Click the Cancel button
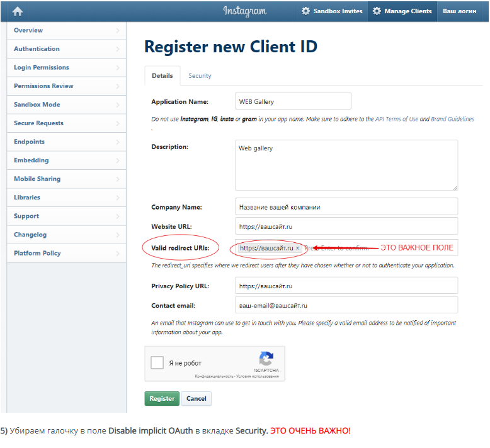This screenshot has width=490, height=448. (x=197, y=399)
